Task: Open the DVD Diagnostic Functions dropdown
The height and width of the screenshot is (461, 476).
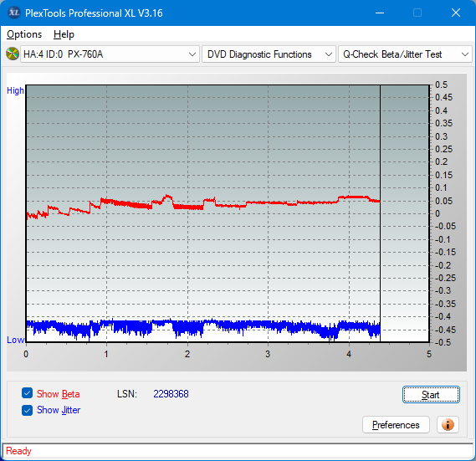Action: click(269, 54)
